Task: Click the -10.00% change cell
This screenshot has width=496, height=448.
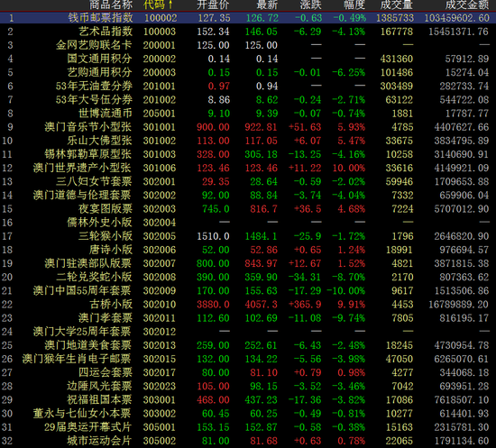Action: (x=346, y=291)
